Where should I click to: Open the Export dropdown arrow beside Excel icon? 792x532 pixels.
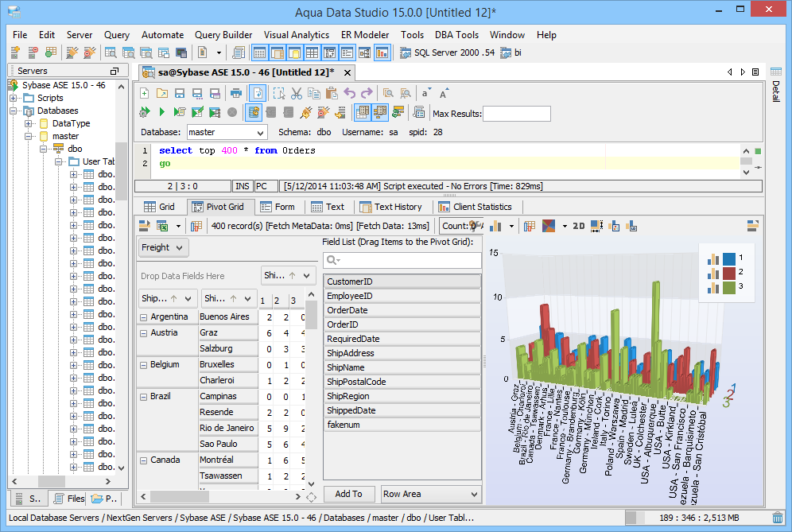point(178,227)
